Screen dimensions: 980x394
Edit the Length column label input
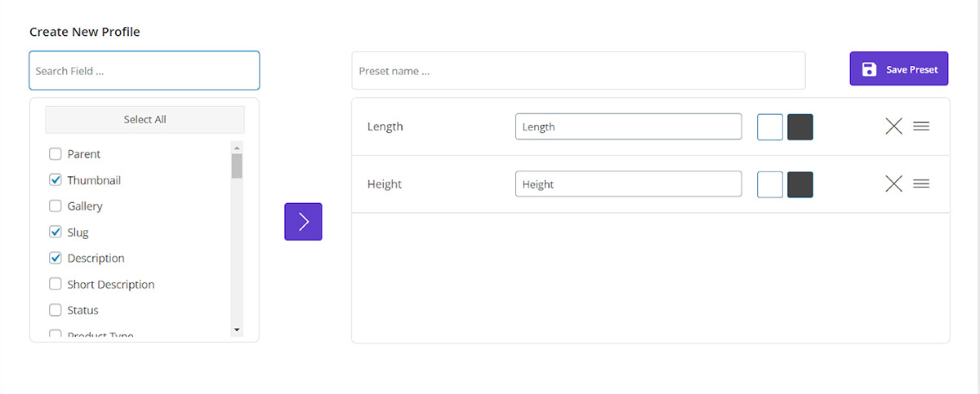click(x=628, y=127)
